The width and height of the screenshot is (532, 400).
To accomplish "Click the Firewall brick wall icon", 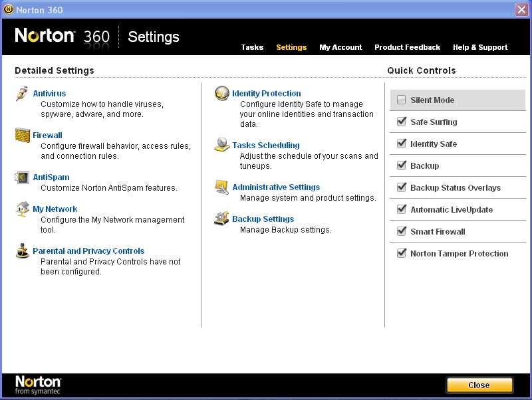I will point(22,136).
